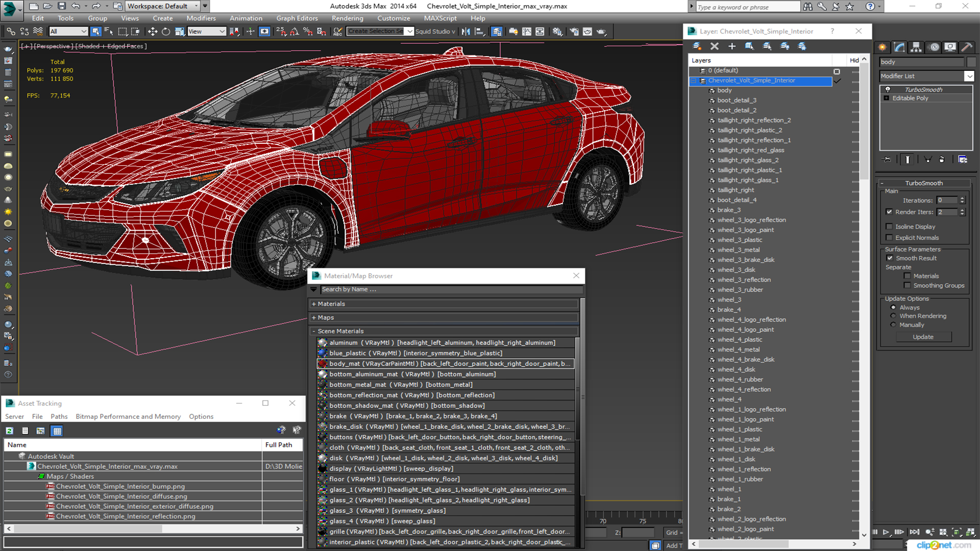980x551 pixels.
Task: Open the MAXScript menu
Action: (440, 18)
